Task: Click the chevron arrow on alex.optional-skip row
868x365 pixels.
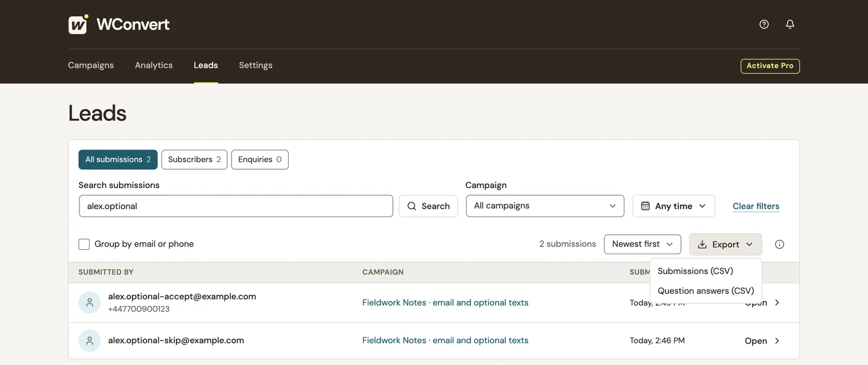Action: (777, 341)
